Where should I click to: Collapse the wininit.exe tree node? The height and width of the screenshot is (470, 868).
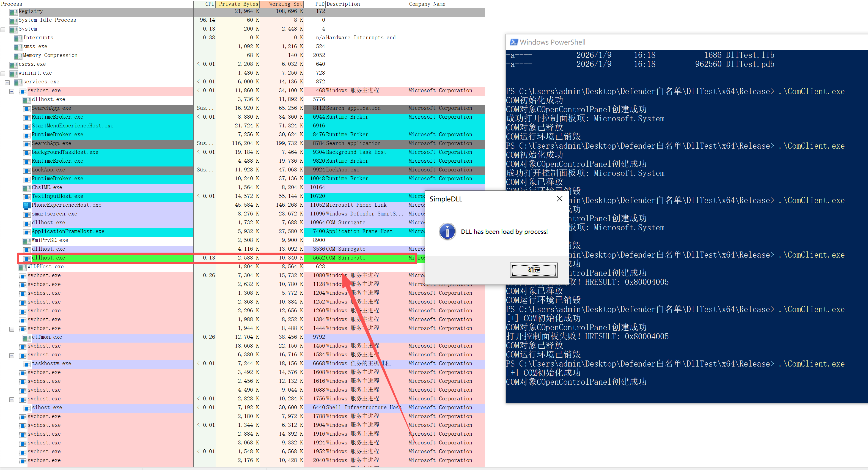[3, 73]
